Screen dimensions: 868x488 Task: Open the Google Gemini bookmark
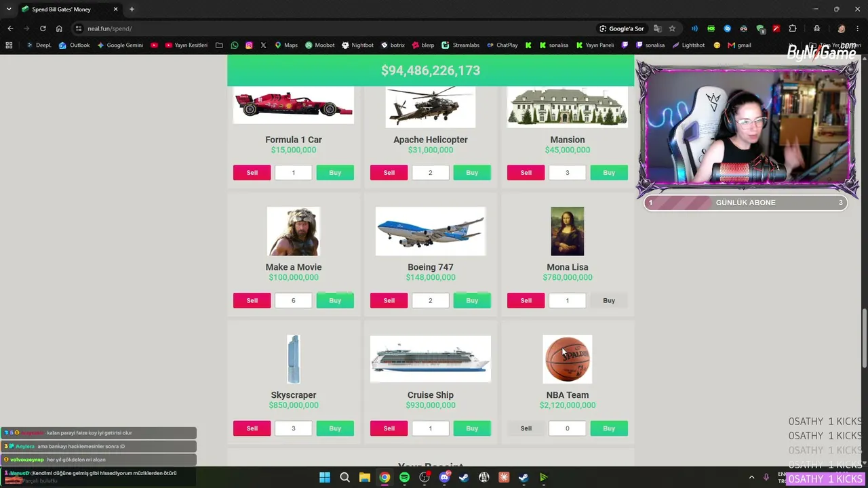click(120, 45)
